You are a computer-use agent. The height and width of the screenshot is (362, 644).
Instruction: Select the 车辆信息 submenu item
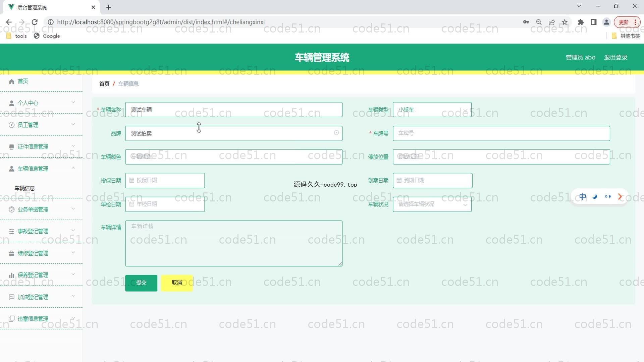24,188
